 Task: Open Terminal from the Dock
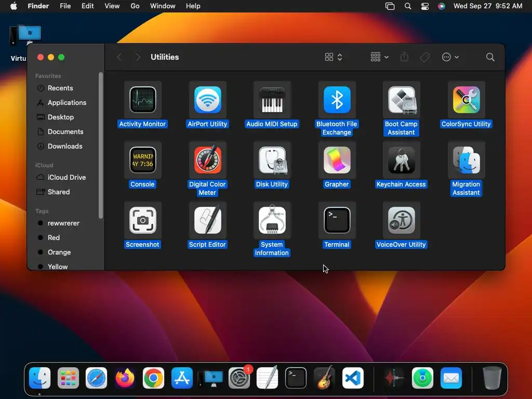(x=296, y=378)
